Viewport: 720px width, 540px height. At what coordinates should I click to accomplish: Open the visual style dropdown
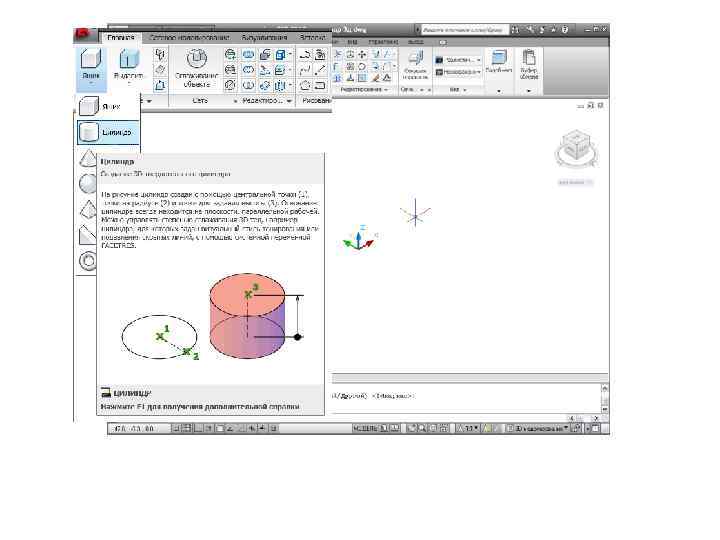click(458, 60)
